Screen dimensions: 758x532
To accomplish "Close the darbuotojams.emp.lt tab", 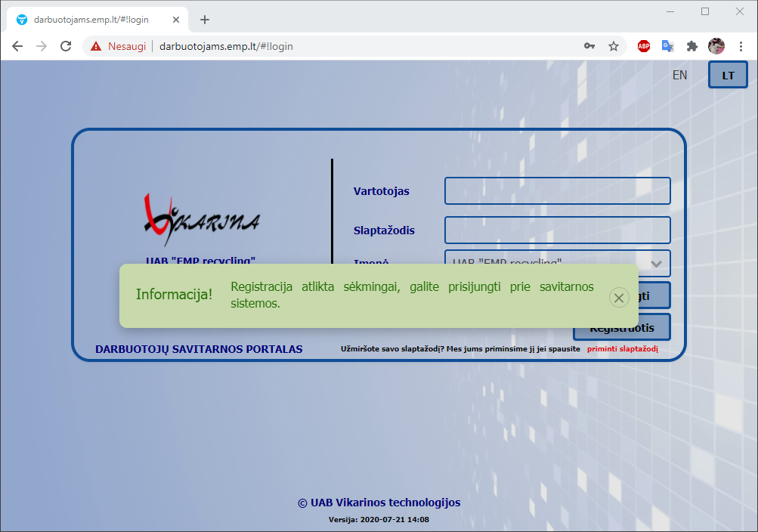I will click(176, 20).
